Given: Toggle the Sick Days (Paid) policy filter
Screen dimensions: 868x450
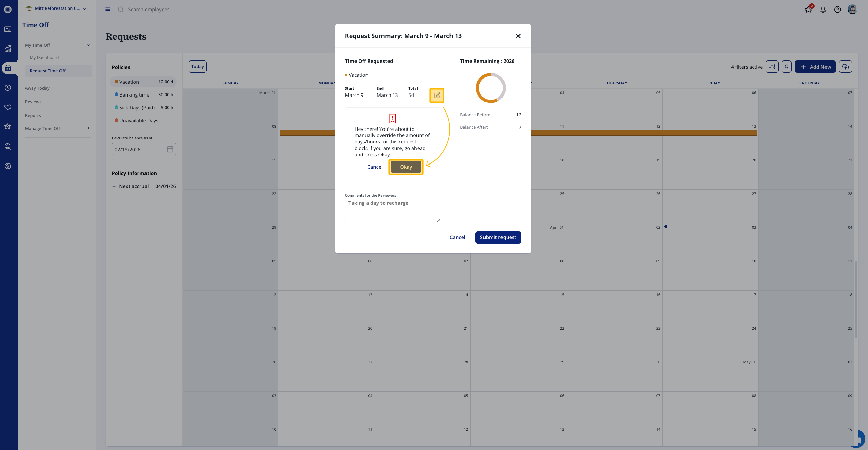Looking at the screenshot, I should (x=143, y=108).
